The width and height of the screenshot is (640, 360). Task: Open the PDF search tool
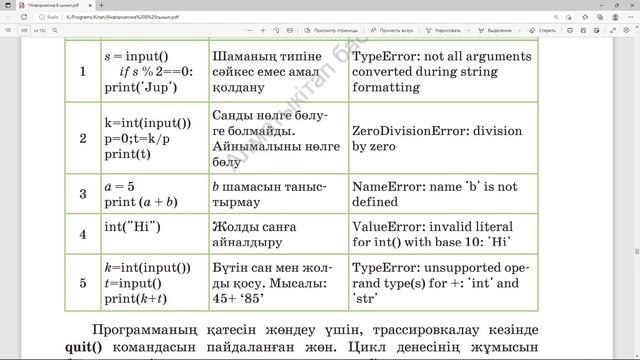(55, 30)
